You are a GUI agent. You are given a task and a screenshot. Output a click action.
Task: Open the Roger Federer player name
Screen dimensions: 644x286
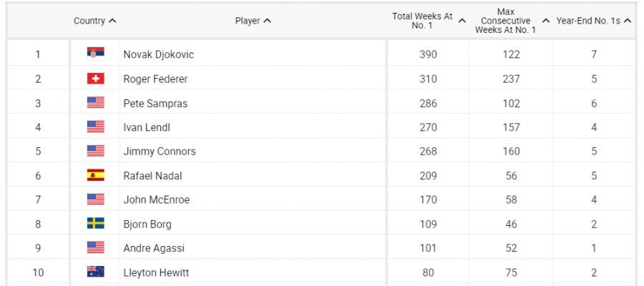pyautogui.click(x=155, y=79)
